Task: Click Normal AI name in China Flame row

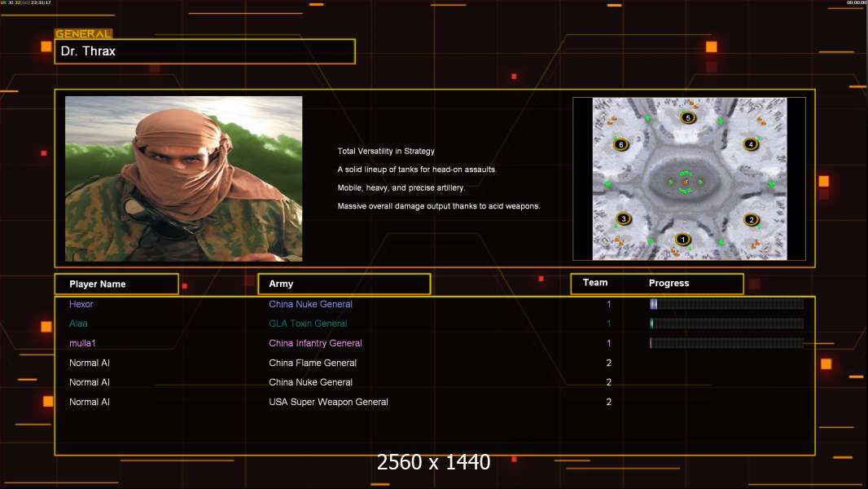Action: point(89,363)
